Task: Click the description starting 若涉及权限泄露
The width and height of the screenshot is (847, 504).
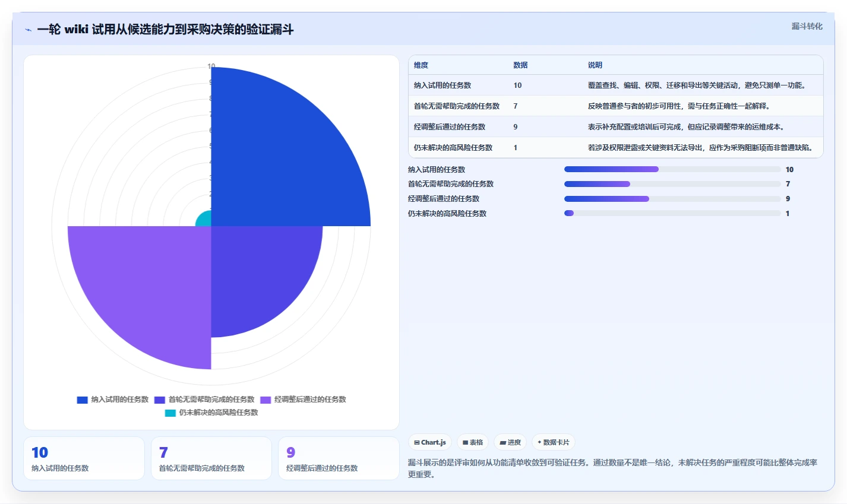Action: coord(701,148)
